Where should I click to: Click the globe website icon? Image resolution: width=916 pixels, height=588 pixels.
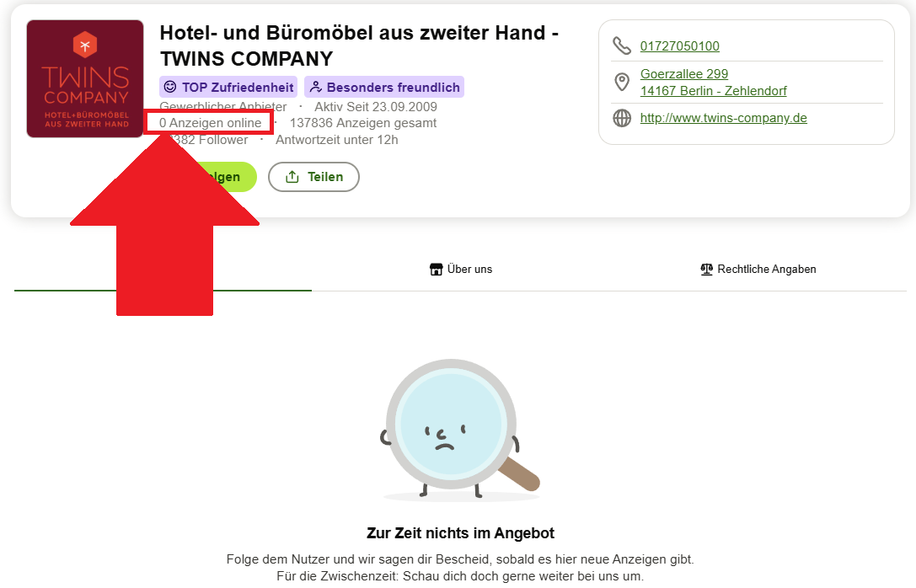[x=622, y=118]
